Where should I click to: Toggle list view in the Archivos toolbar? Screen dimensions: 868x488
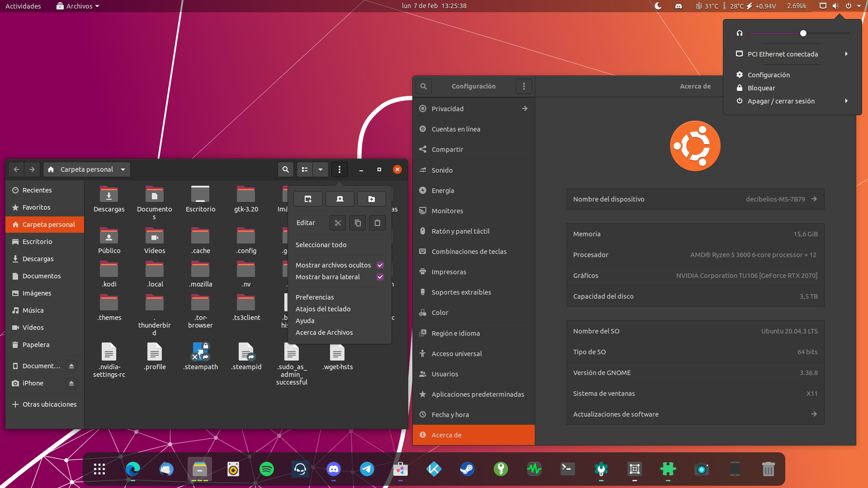[305, 169]
